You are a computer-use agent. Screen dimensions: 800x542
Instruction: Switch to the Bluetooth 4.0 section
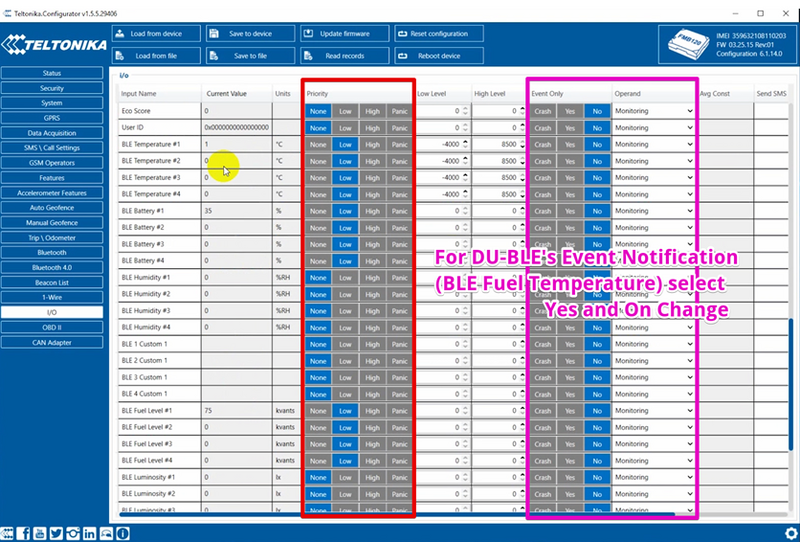[x=52, y=267]
